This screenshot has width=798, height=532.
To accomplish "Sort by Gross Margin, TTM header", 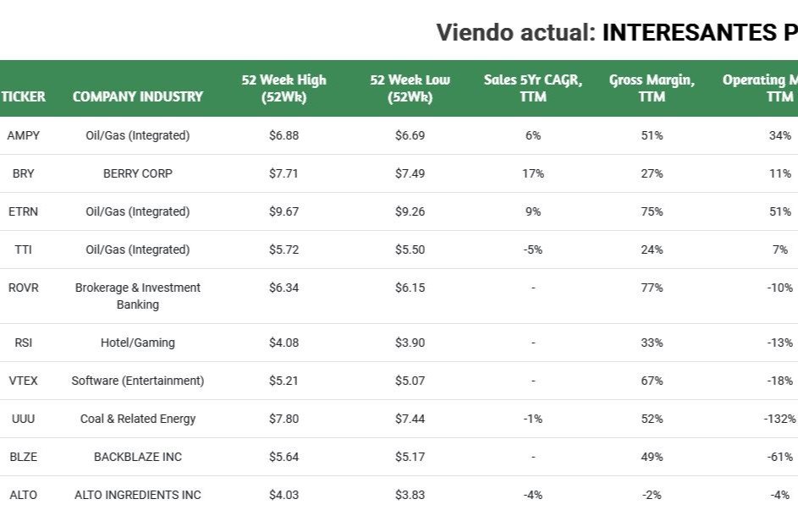I will [652, 88].
